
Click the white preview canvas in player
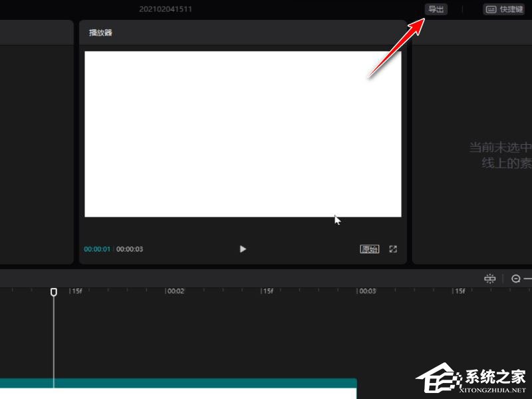243,134
